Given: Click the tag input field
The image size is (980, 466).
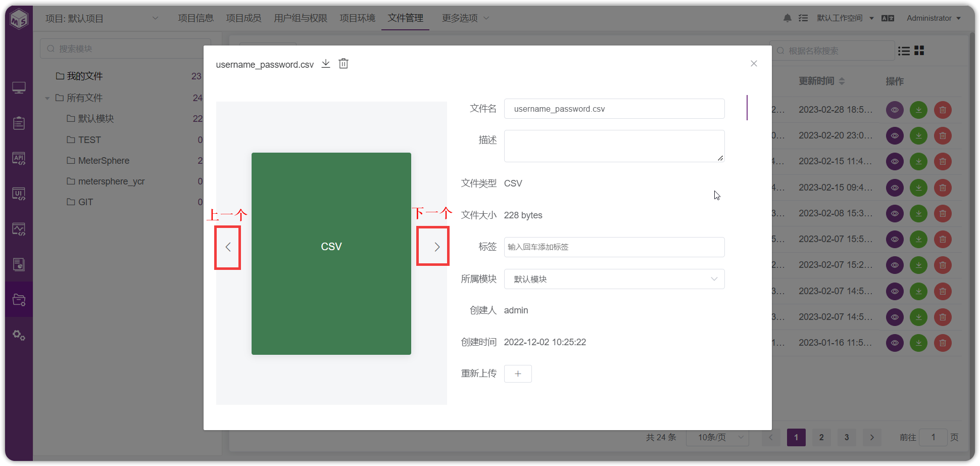Looking at the screenshot, I should tap(614, 247).
